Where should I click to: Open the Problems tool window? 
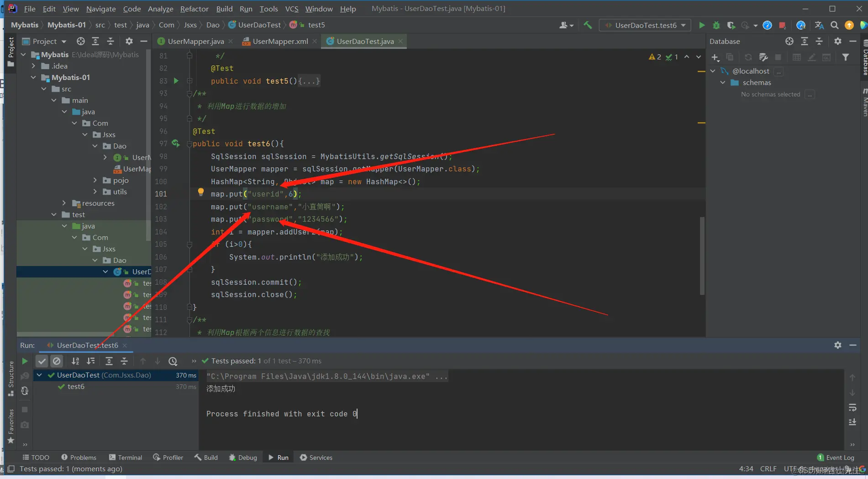[79, 458]
